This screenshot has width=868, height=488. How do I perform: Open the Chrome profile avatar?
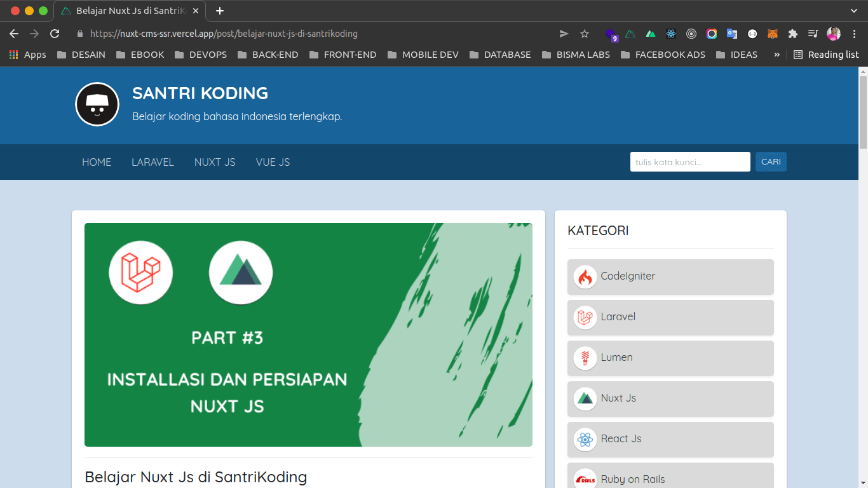[834, 34]
